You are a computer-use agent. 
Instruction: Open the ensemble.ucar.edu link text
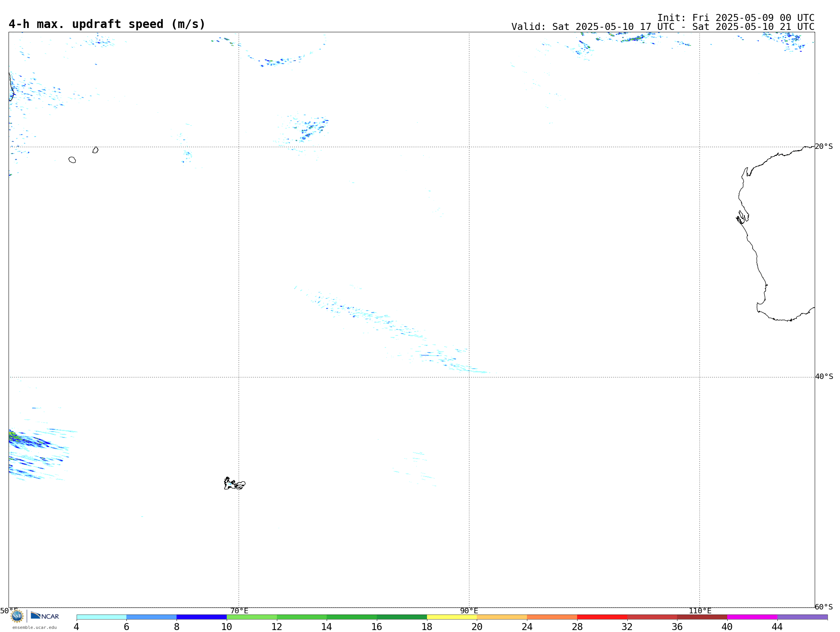(x=35, y=627)
